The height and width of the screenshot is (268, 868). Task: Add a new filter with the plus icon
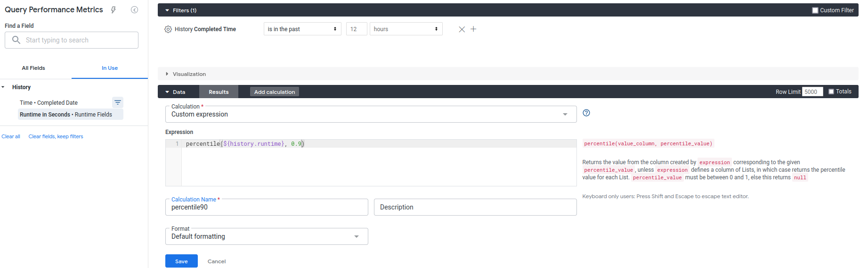[x=473, y=29]
